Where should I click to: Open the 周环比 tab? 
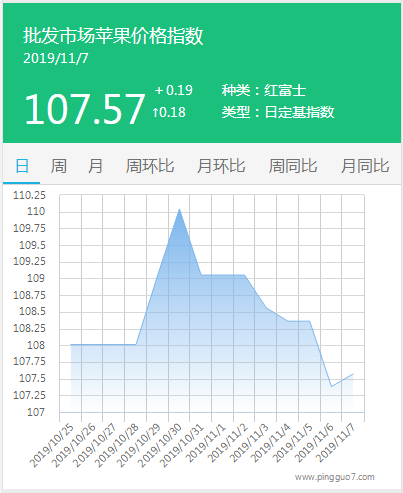click(150, 166)
